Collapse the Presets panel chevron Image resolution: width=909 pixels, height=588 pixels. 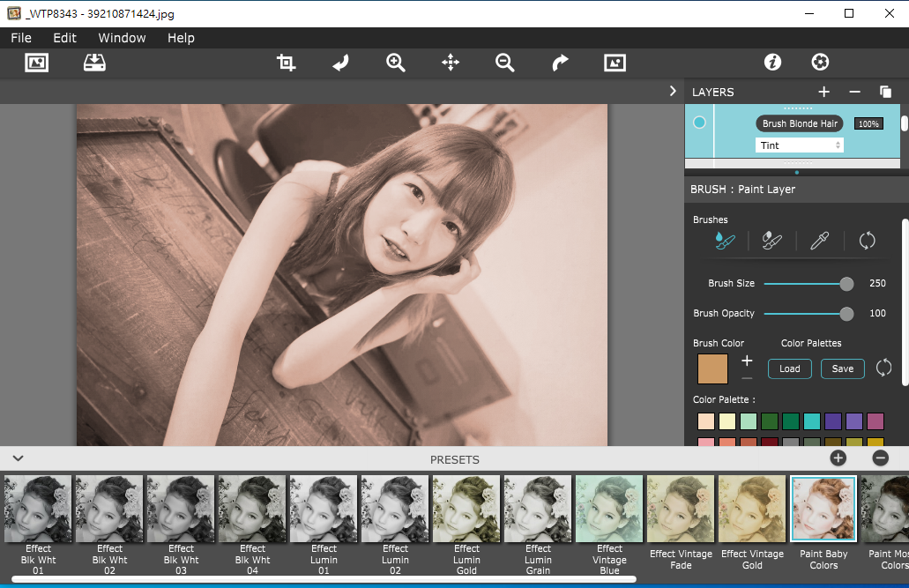coord(18,458)
